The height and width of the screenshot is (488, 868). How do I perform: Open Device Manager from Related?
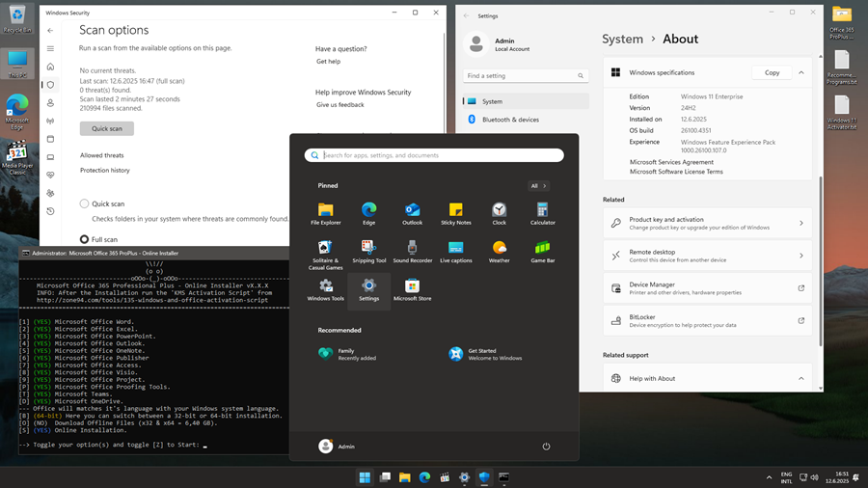tap(708, 288)
